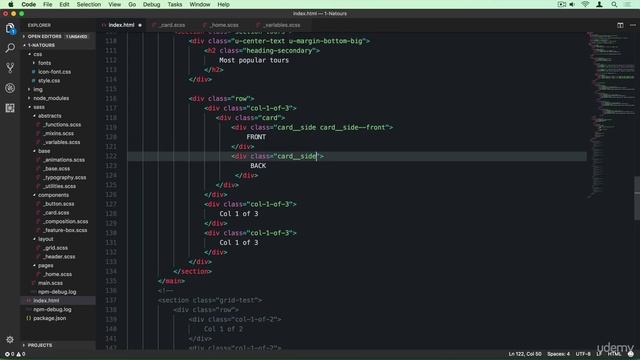The width and height of the screenshot is (640, 360).
Task: Open the Tasks menu
Action: (175, 4)
